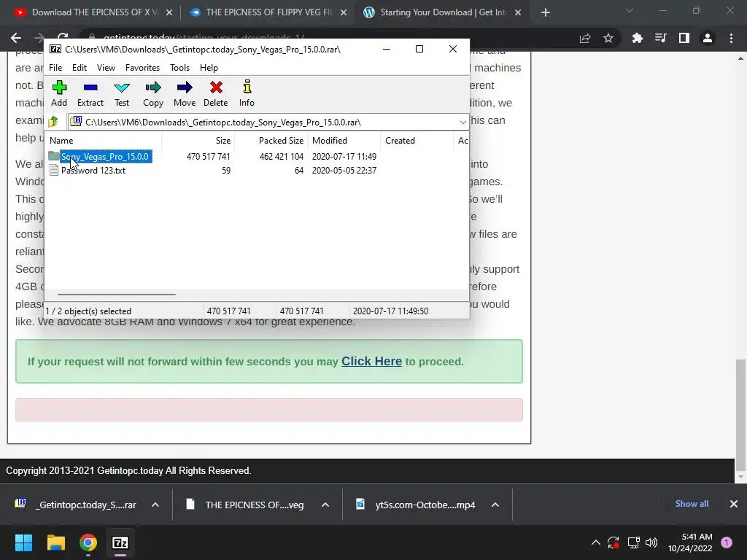Viewport: 747px width, 560px height.
Task: Open volume control in system tray
Action: tap(651, 542)
